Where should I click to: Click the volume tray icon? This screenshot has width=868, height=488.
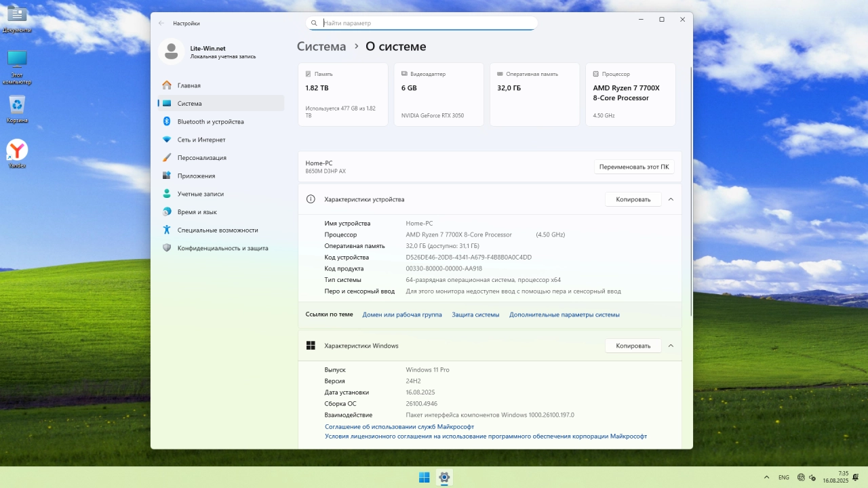click(x=812, y=477)
